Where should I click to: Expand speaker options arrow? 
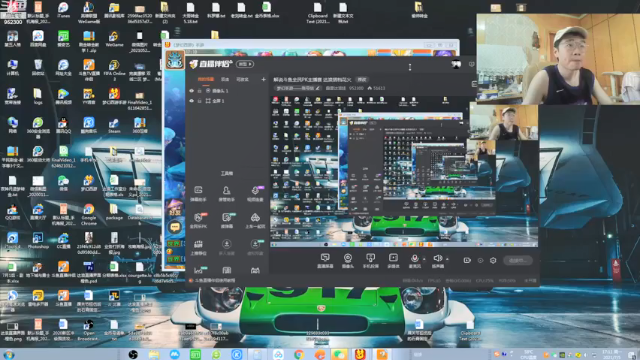(447, 259)
